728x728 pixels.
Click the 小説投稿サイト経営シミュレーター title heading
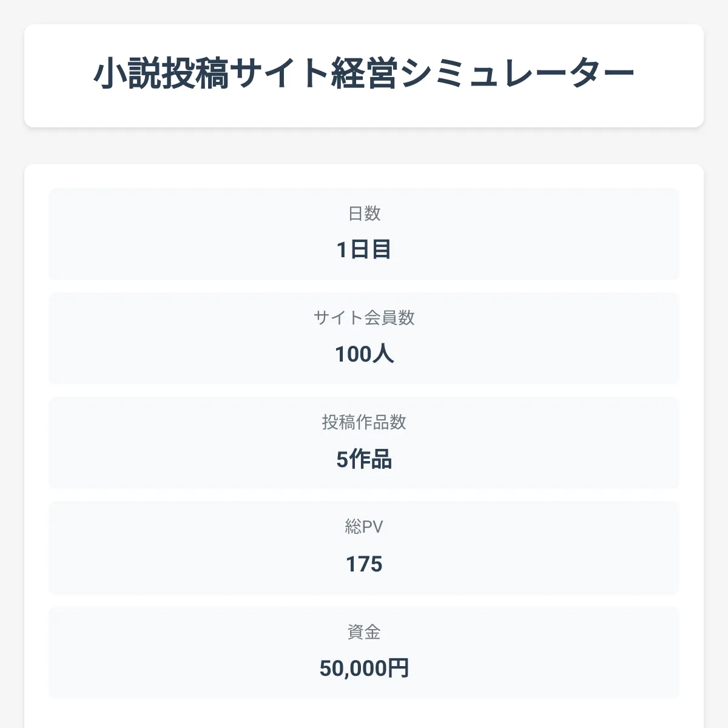(364, 75)
